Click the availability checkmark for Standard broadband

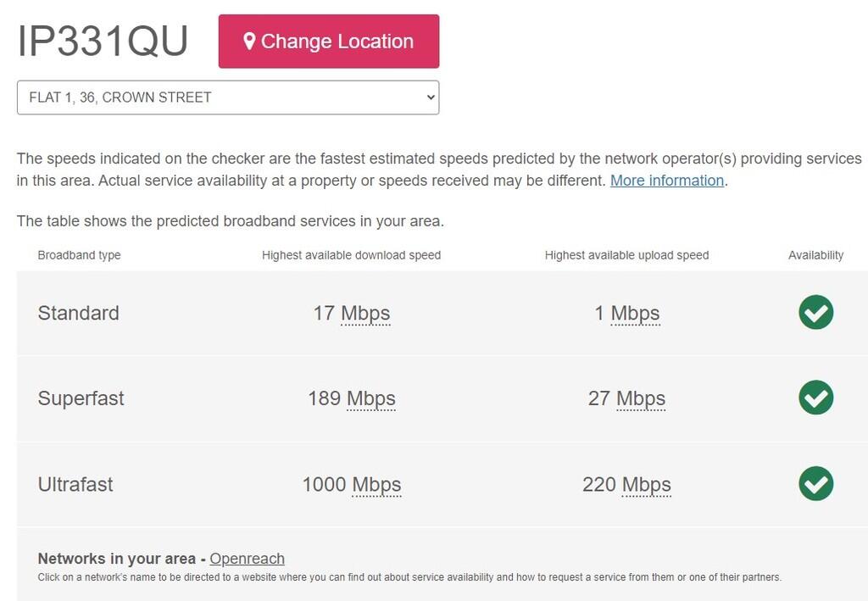(815, 313)
